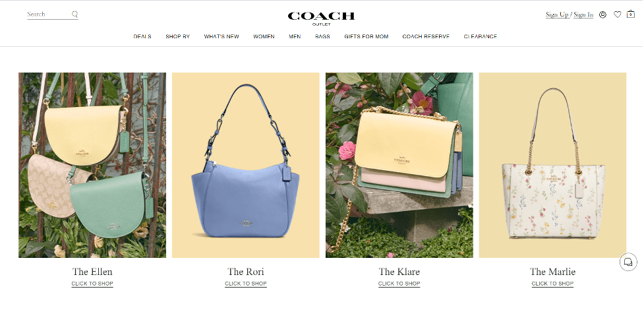
Task: Expand the Women navigation menu
Action: [264, 36]
